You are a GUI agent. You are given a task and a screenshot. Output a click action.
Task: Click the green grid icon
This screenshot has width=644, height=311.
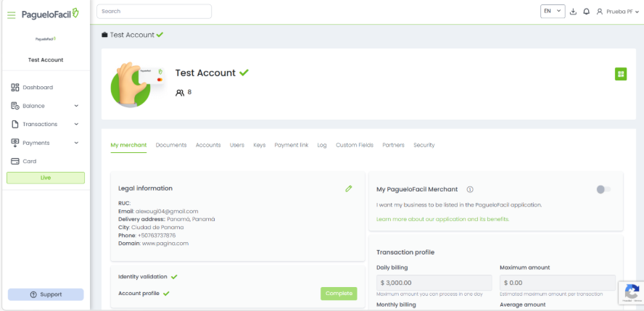pos(620,74)
